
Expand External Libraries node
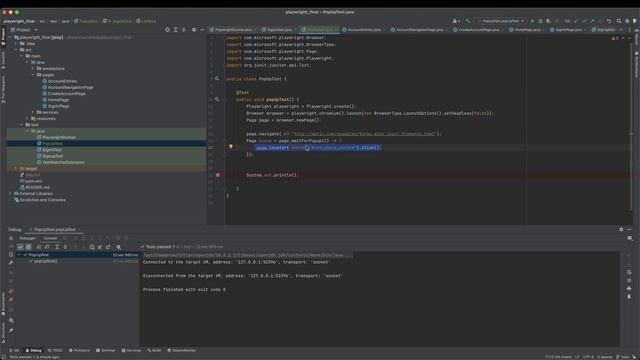pos(11,193)
